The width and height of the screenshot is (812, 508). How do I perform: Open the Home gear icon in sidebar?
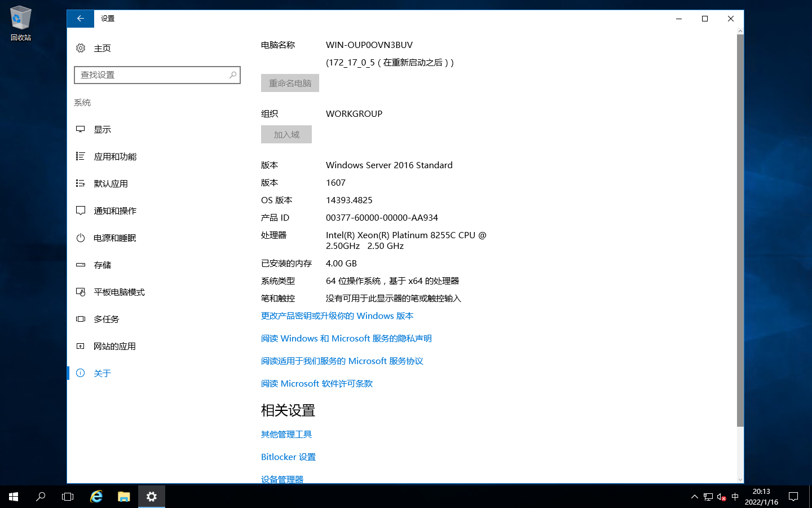81,48
